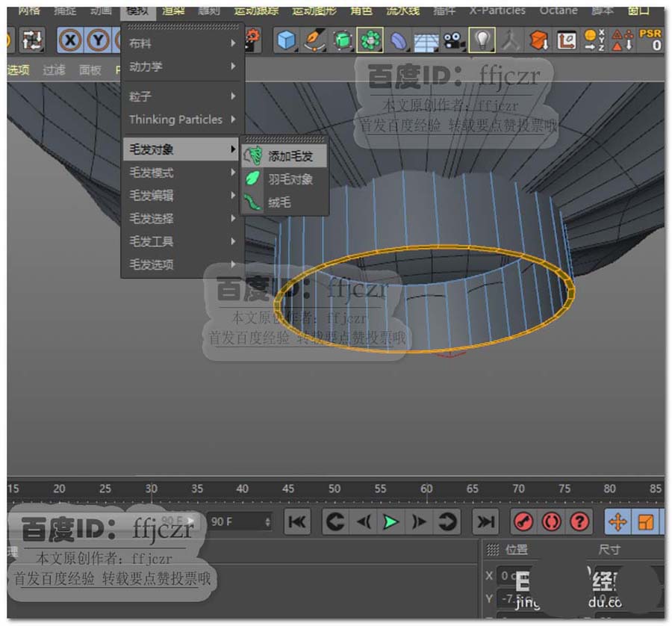
Task: Open the 模拟 Simulate menu
Action: (137, 10)
